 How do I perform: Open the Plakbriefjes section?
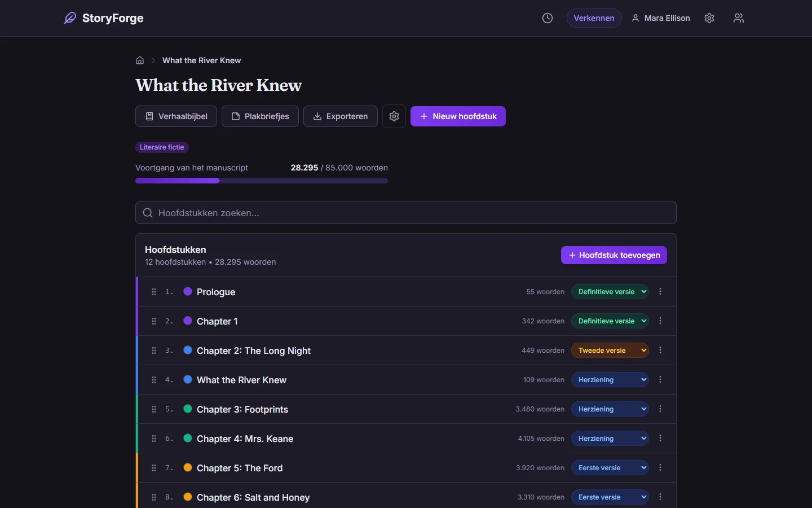(x=260, y=116)
